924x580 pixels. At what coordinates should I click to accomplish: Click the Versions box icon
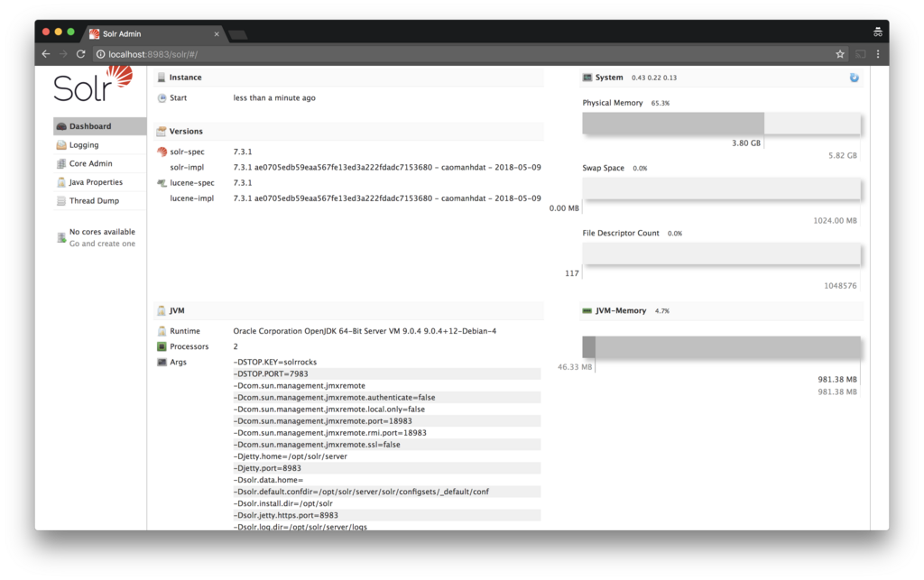162,132
